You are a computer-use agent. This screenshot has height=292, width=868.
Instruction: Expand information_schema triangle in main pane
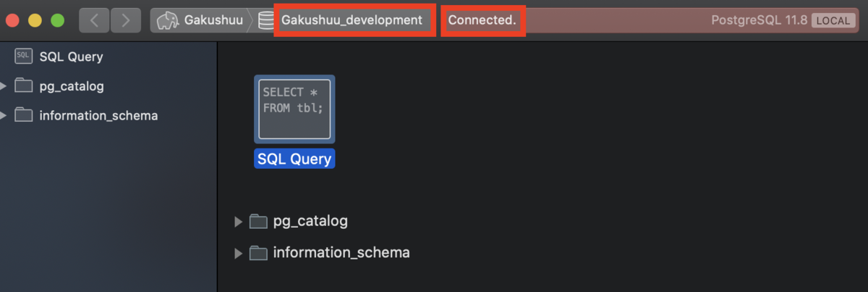point(239,253)
